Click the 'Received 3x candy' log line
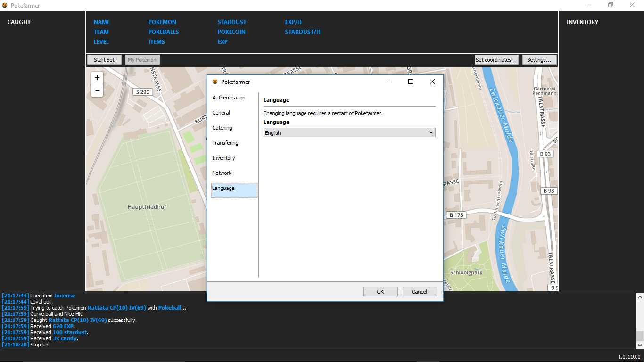 40,338
